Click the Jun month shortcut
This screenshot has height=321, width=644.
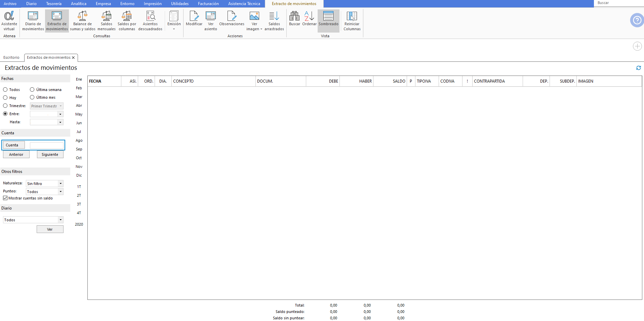[x=79, y=123]
